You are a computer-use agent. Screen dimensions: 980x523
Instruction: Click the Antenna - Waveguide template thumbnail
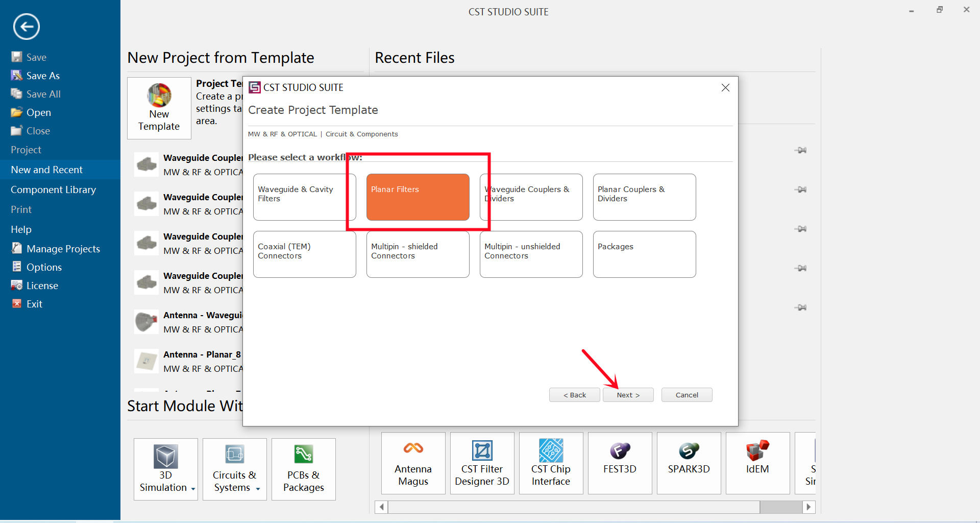click(146, 322)
